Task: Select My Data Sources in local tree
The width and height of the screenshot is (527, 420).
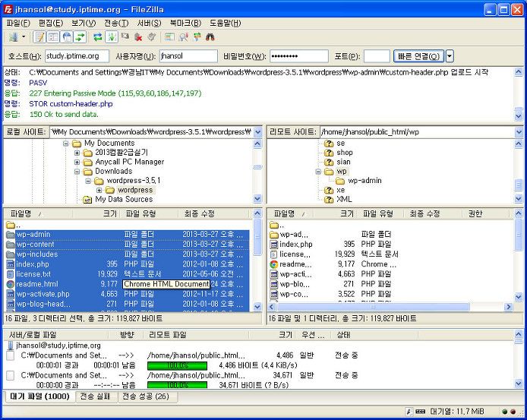Action: click(124, 200)
